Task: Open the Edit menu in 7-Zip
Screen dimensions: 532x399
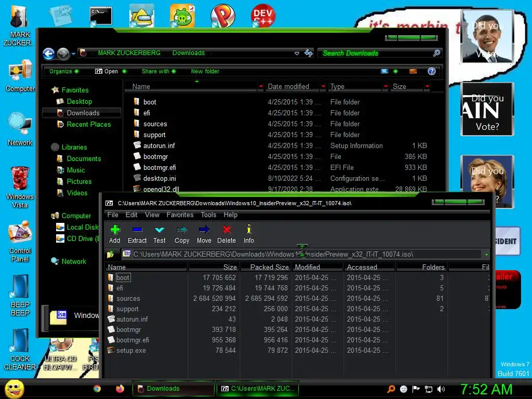Action: pyautogui.click(x=131, y=215)
